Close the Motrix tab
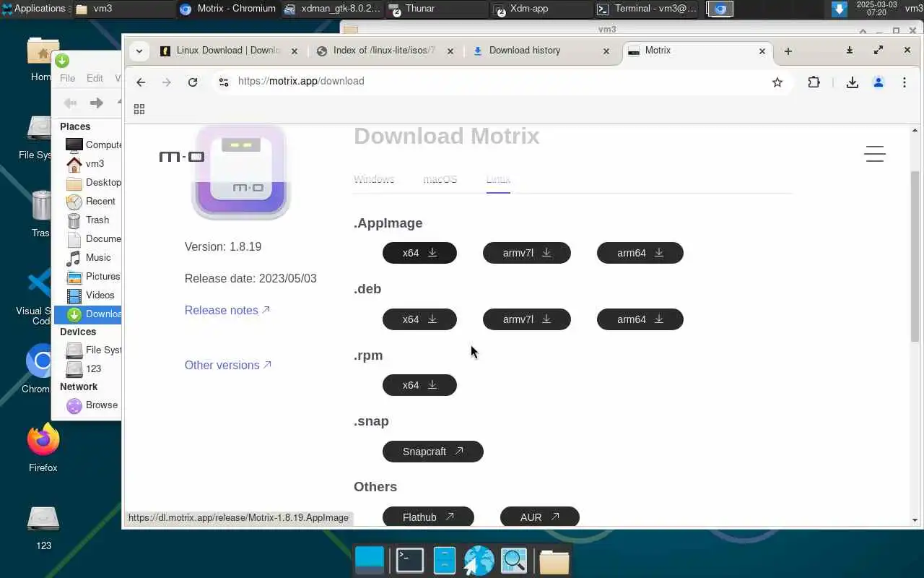The height and width of the screenshot is (578, 924). (x=762, y=51)
